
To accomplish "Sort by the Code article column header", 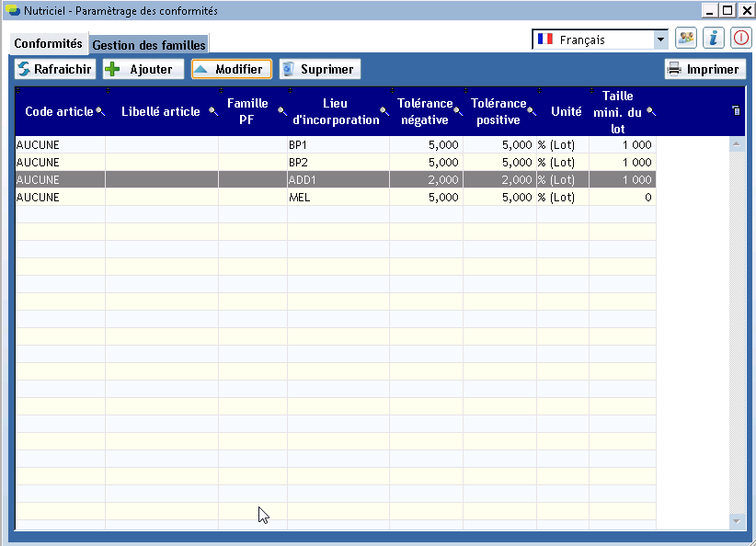I will pyautogui.click(x=59, y=111).
